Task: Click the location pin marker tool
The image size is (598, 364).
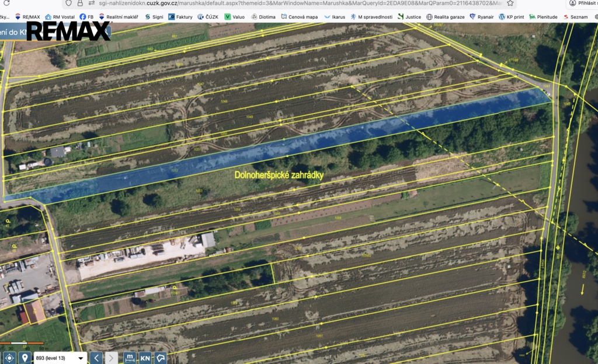Action: click(25, 358)
